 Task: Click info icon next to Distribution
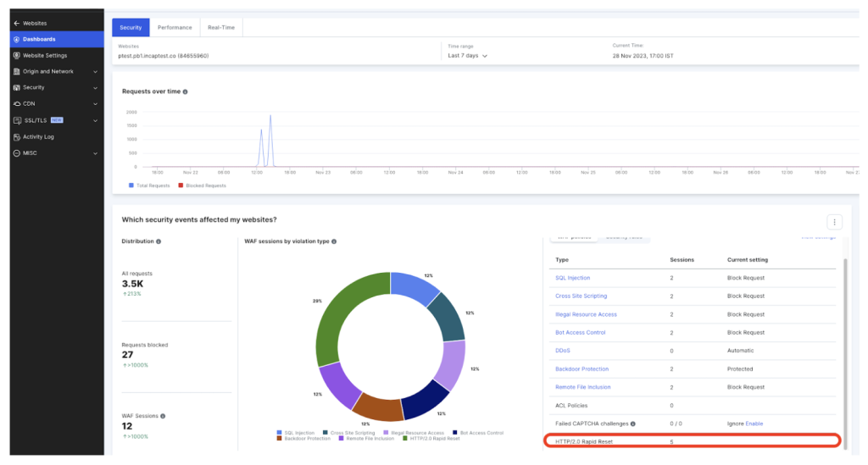pos(159,241)
